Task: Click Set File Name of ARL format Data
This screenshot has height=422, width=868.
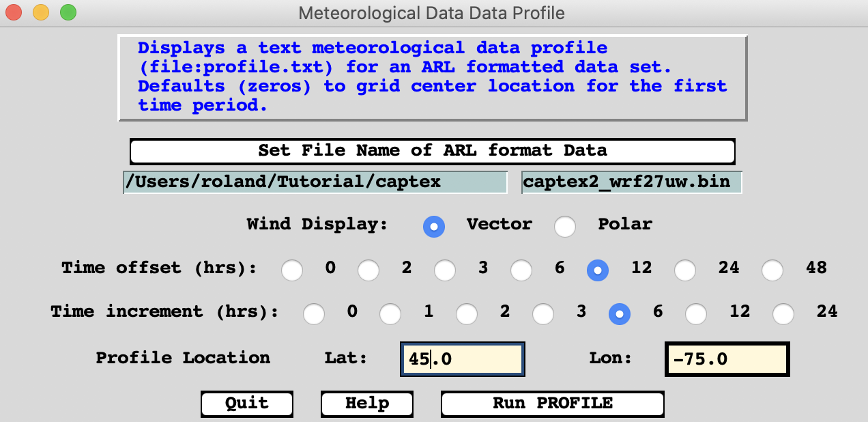Action: 432,151
